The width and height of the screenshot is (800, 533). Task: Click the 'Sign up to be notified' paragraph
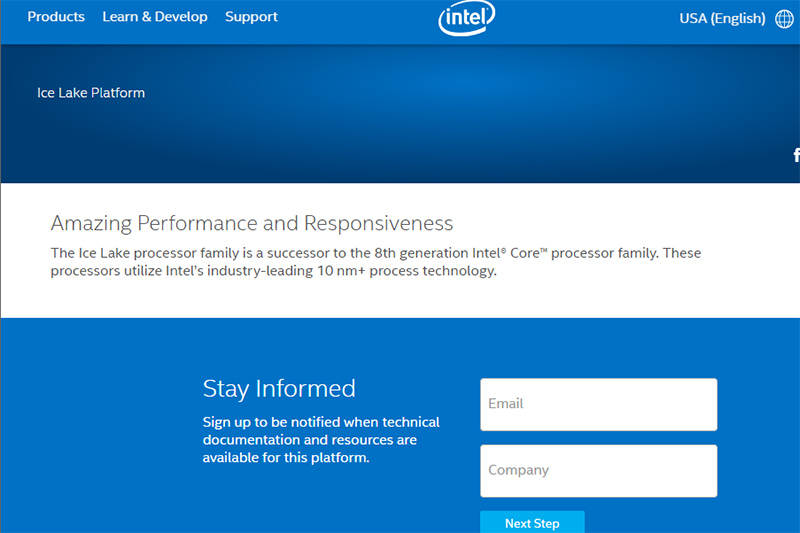(x=321, y=440)
